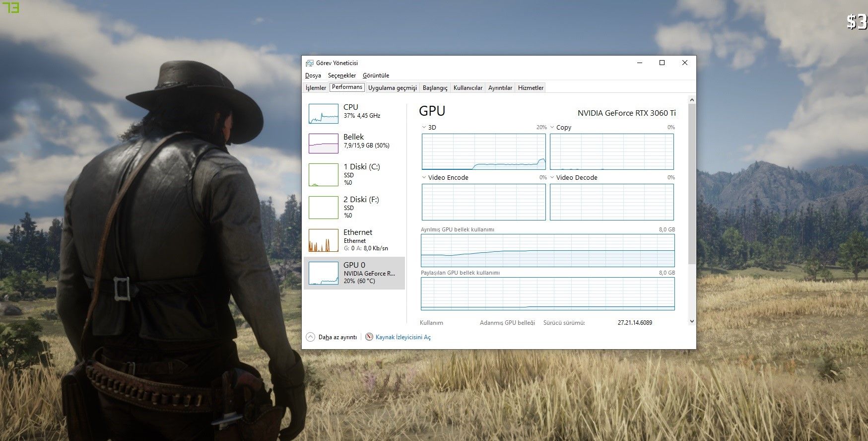Click the 3D usage graph

484,152
